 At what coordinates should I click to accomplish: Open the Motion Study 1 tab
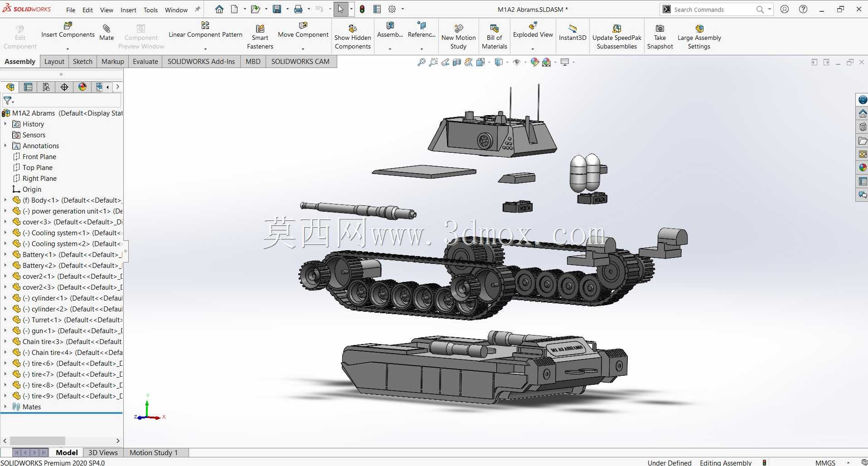tap(154, 452)
